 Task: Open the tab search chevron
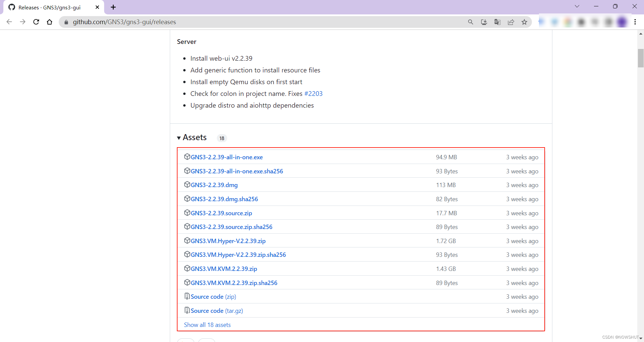(x=577, y=6)
